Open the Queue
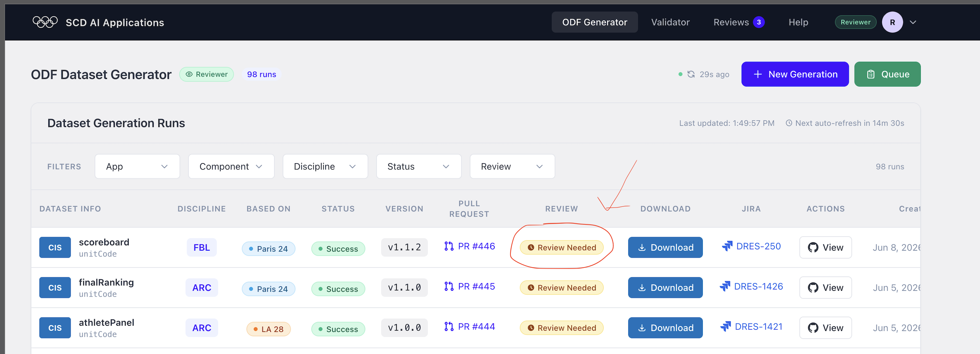This screenshot has height=354, width=980. click(x=887, y=74)
